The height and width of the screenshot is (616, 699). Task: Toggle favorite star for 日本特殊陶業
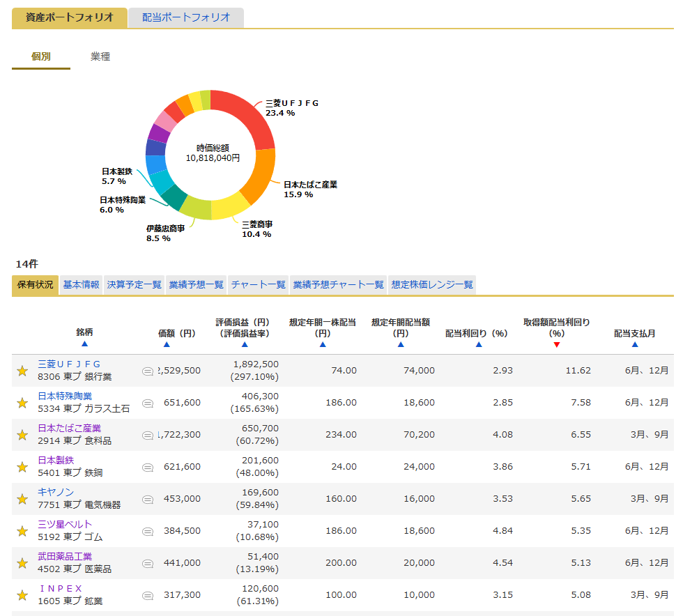(x=22, y=403)
